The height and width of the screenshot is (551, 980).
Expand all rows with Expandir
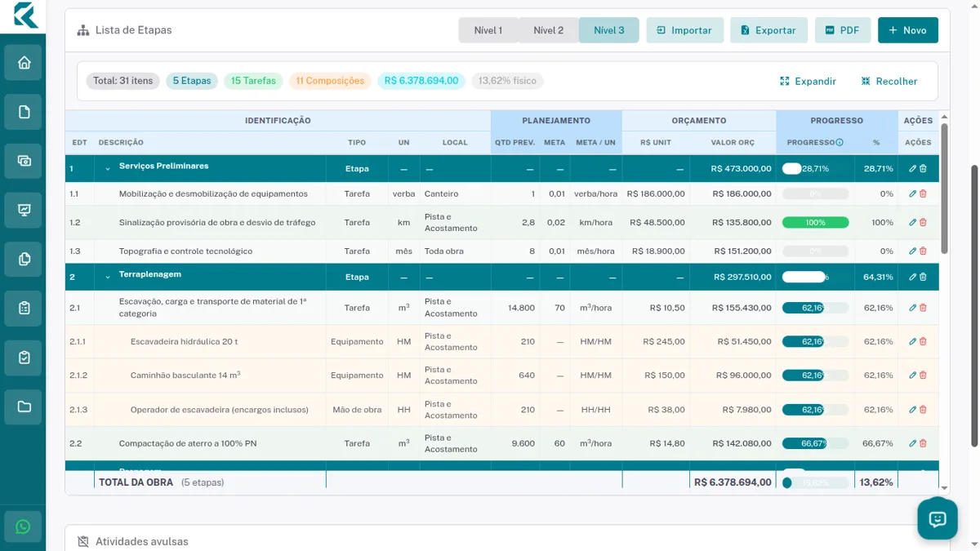pos(808,82)
